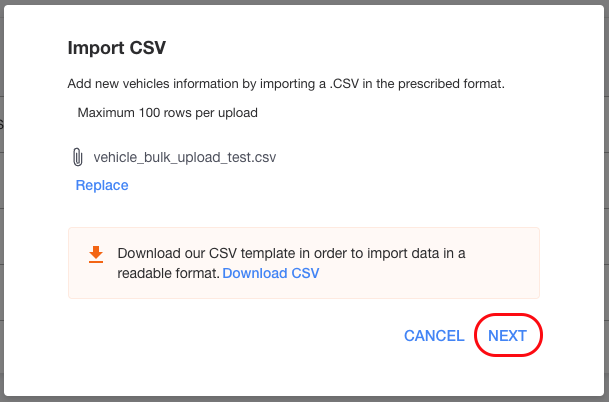The image size is (609, 402).
Task: Select the vehicle_bulk_upload_test.csv file name
Action: pos(184,157)
